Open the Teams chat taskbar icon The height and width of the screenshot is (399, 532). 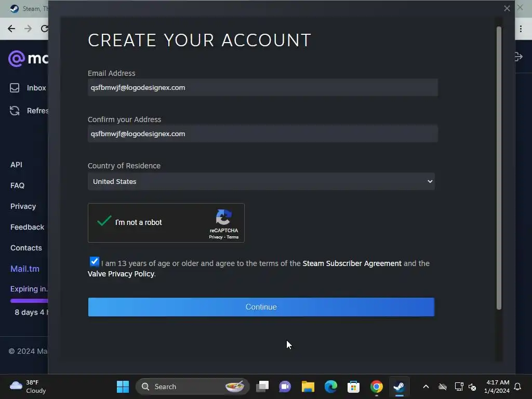pyautogui.click(x=285, y=387)
